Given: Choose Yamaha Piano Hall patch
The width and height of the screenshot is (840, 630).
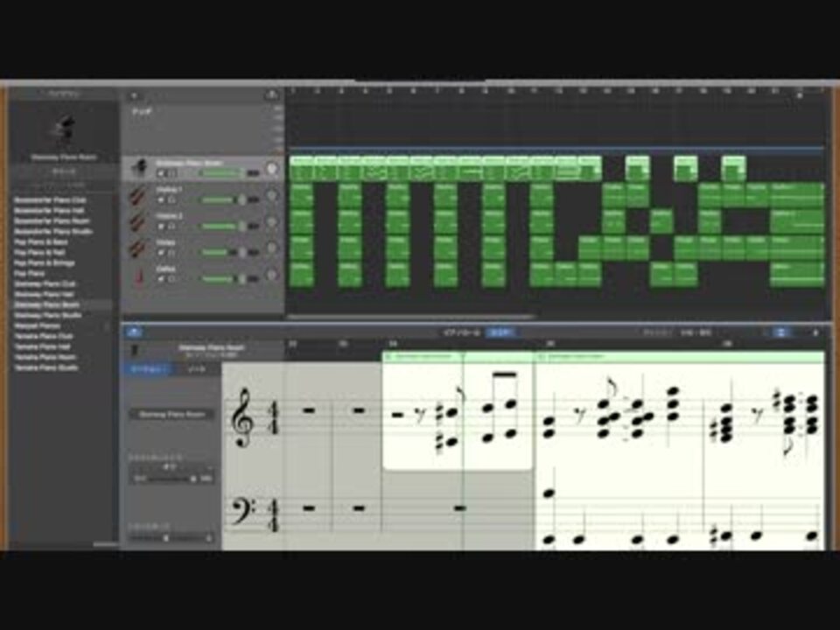Looking at the screenshot, I should [x=42, y=346].
